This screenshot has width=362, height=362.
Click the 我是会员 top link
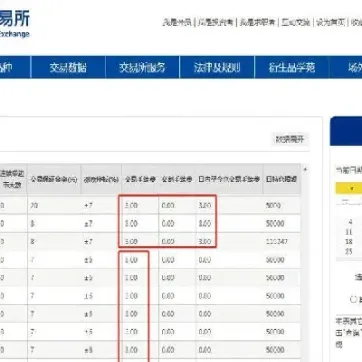[x=177, y=23]
